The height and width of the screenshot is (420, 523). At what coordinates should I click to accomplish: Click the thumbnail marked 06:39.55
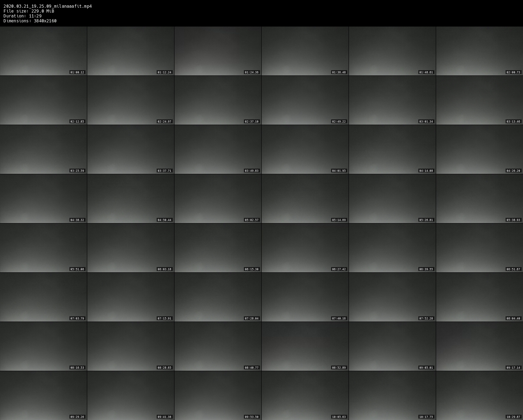[392, 248]
